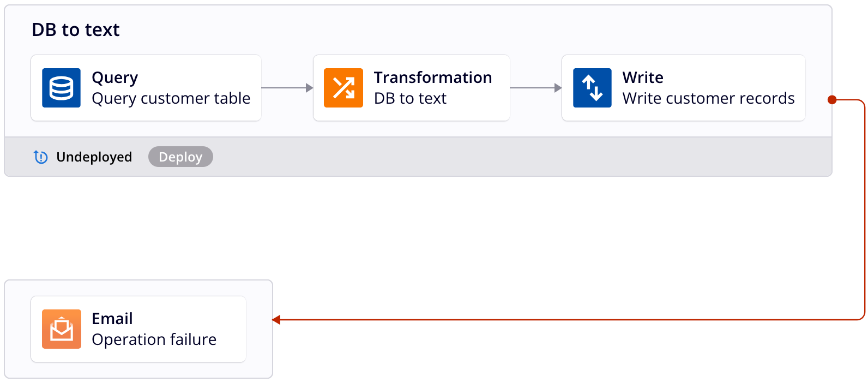Click the red dot on the Write step edge
This screenshot has width=868, height=382.
coord(832,99)
